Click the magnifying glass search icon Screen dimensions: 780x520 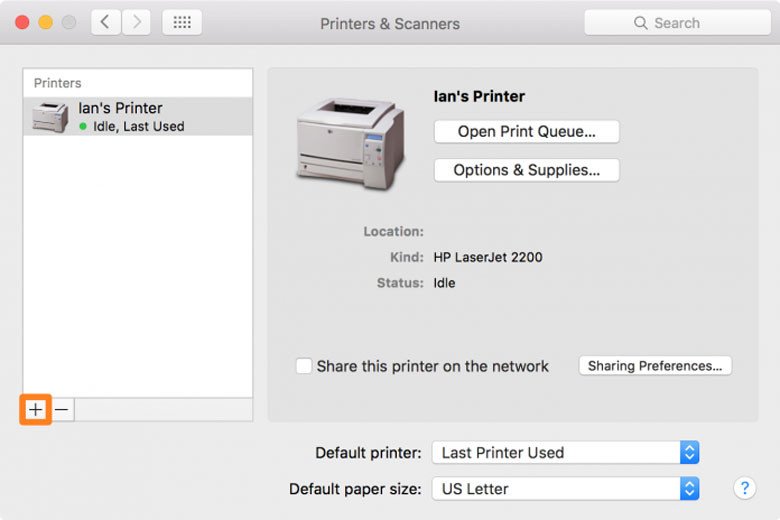point(641,23)
